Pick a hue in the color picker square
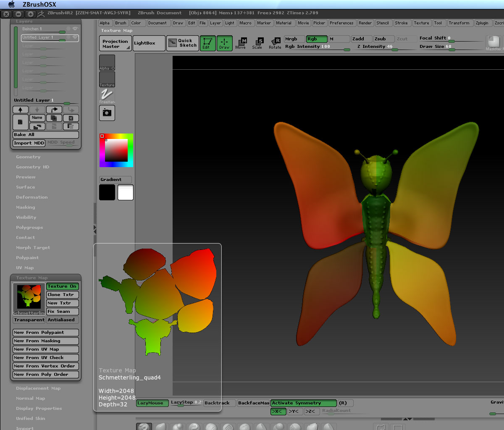The height and width of the screenshot is (430, 504). 116,150
